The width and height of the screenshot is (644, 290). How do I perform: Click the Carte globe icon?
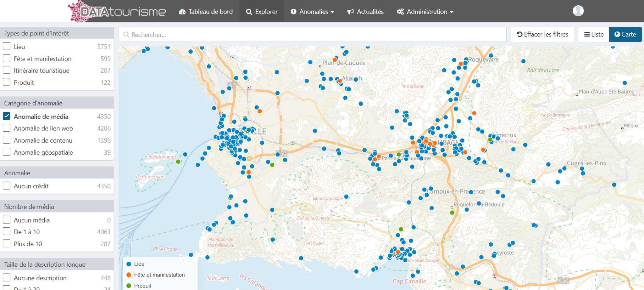pyautogui.click(x=617, y=34)
